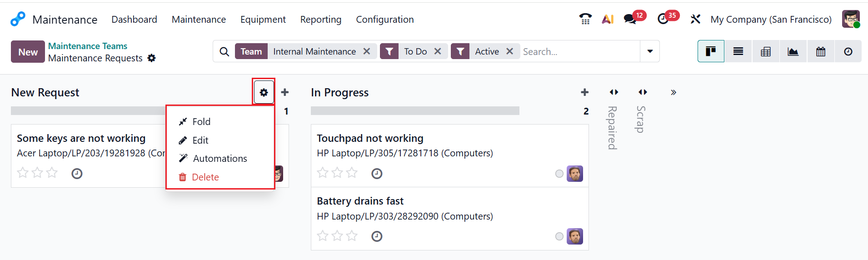Go to Maintenance Teams breadcrumb link
Image resolution: width=868 pixels, height=260 pixels.
click(88, 46)
